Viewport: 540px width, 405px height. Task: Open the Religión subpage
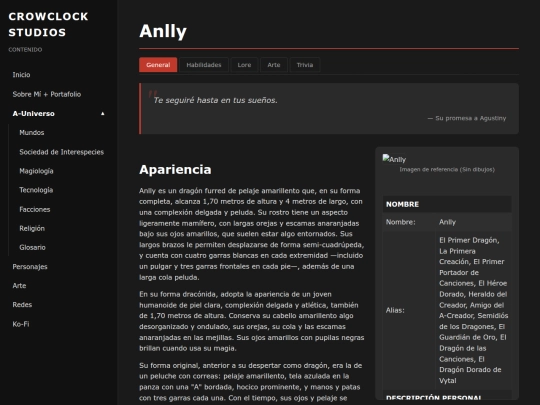click(x=32, y=228)
